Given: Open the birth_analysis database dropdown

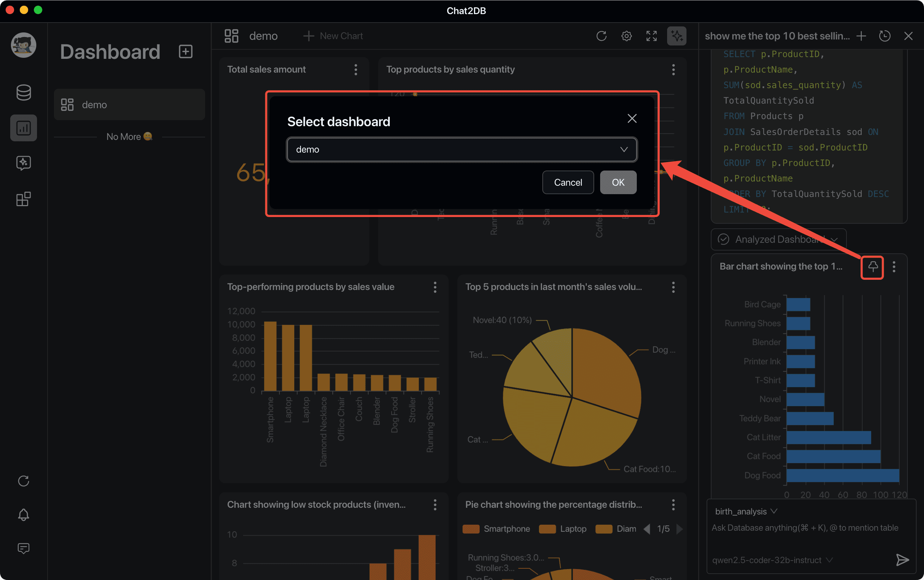Looking at the screenshot, I should pyautogui.click(x=746, y=511).
